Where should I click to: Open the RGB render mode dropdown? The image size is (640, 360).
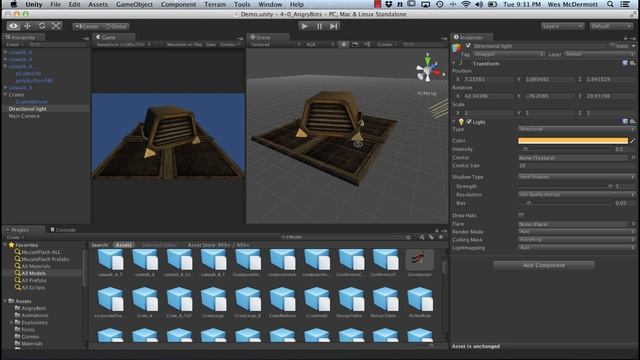point(320,44)
